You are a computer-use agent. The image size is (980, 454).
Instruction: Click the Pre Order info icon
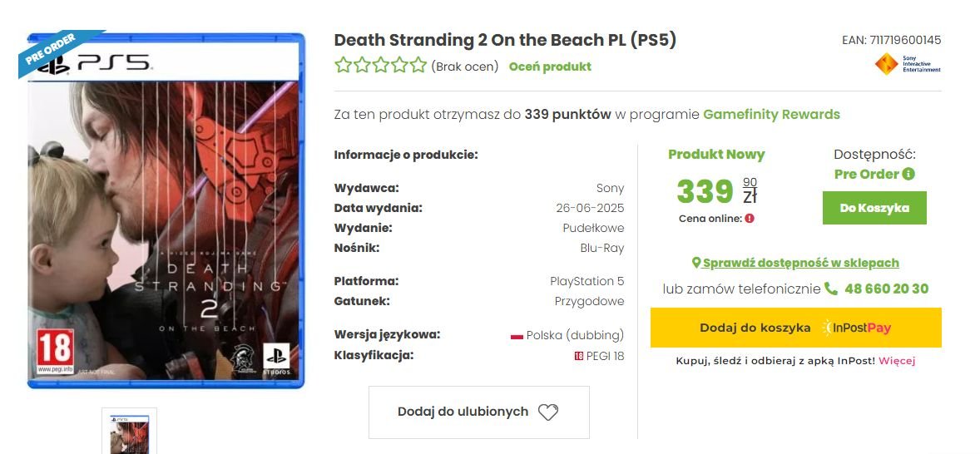point(908,175)
